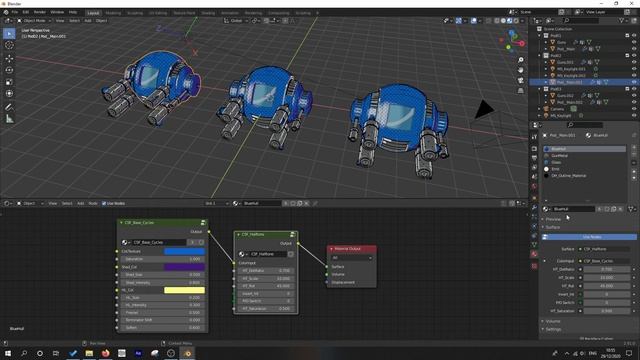Select the OH_Outline_Material slot
The width and height of the screenshot is (640, 360).
(584, 176)
